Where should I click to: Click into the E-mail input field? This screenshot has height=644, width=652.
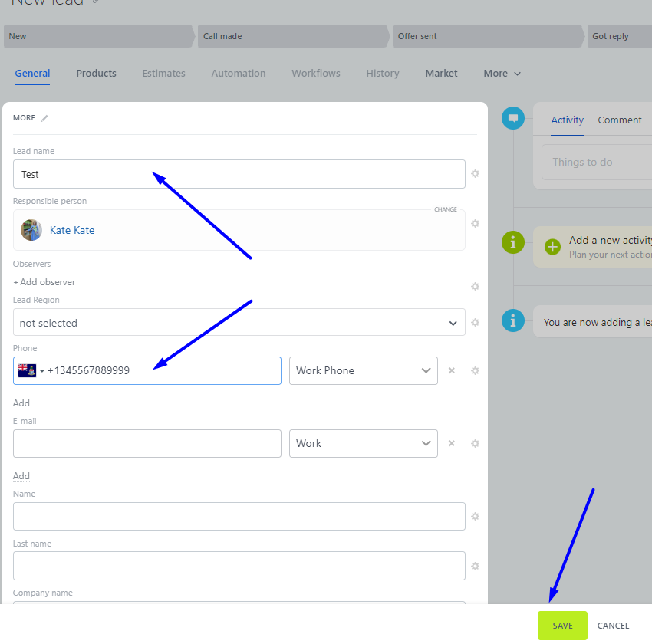pos(147,443)
